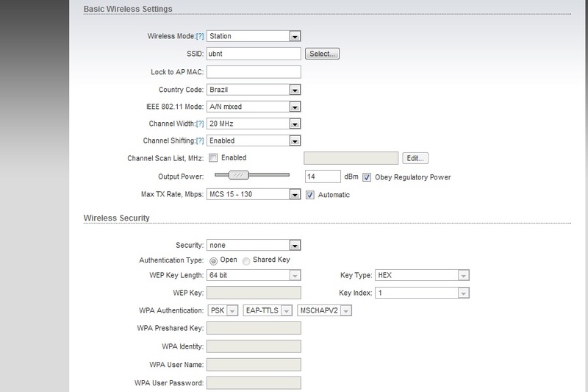Select the Open authentication type radio
This screenshot has height=392, width=588.
point(213,260)
